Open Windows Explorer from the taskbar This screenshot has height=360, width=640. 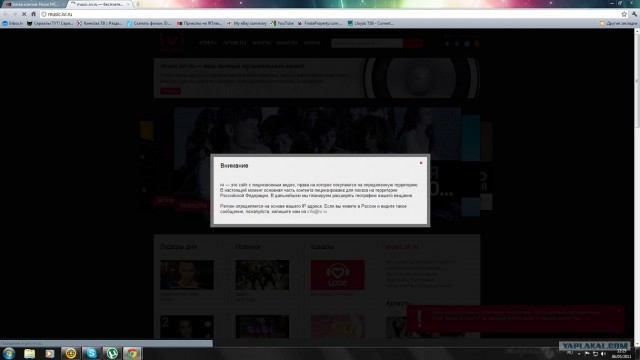[29, 353]
